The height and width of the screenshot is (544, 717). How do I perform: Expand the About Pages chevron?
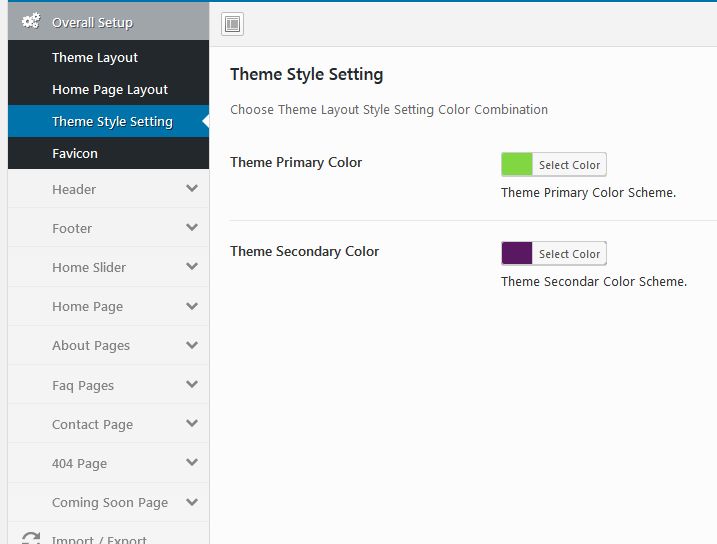point(192,344)
